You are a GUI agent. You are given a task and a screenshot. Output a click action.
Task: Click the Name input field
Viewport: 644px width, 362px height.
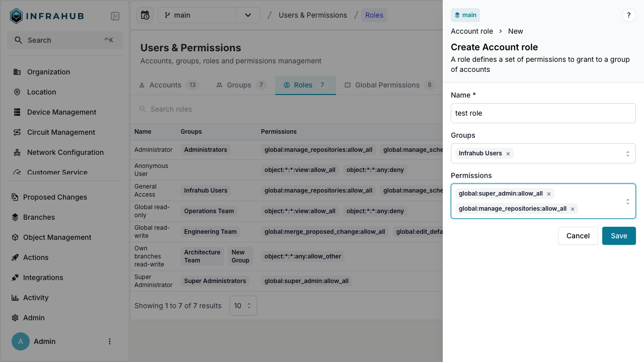(543, 113)
